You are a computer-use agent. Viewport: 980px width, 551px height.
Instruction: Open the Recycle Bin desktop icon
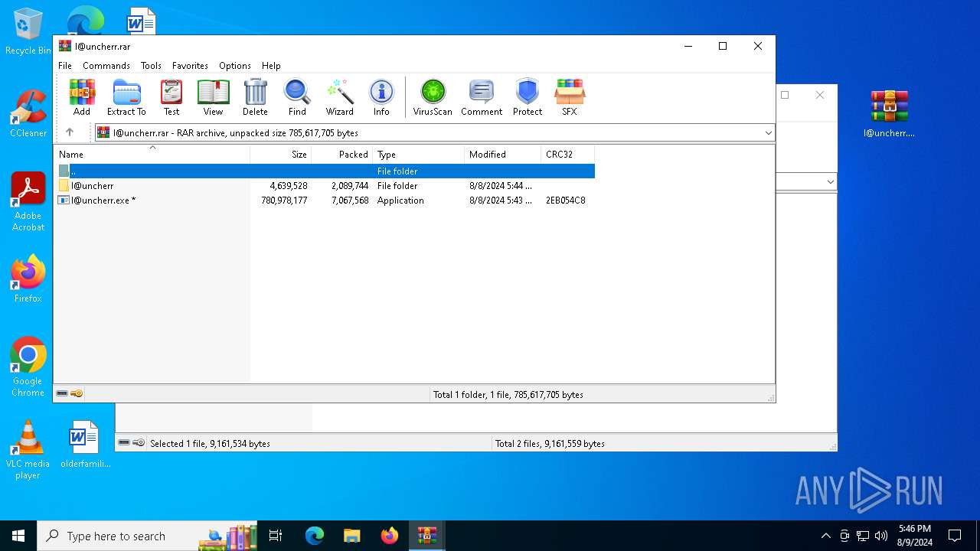pos(28,31)
